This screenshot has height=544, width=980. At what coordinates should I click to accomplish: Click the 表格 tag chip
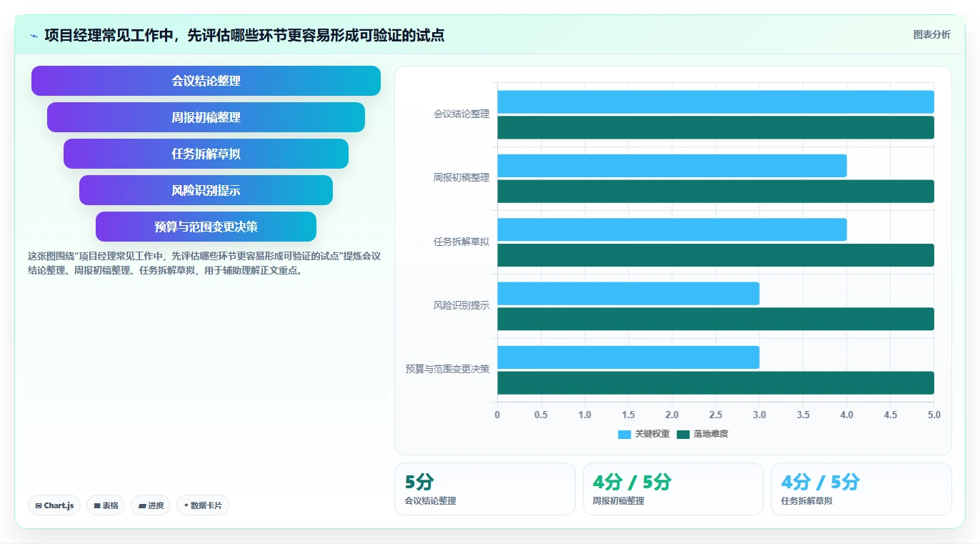pyautogui.click(x=106, y=505)
